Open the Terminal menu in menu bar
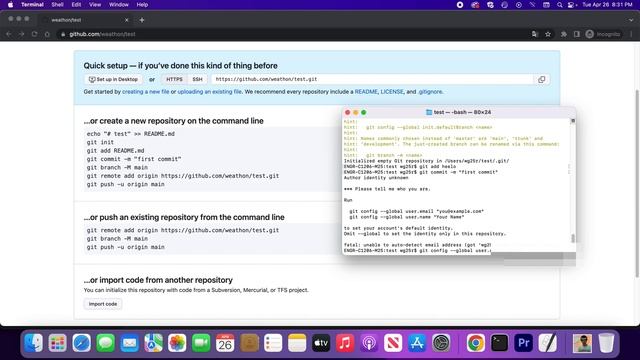This screenshot has width=640, height=360. tap(32, 5)
